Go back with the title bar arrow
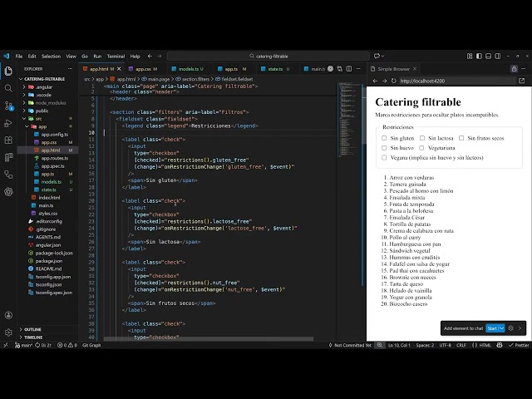This screenshot has height=399, width=532. pyautogui.click(x=150, y=57)
